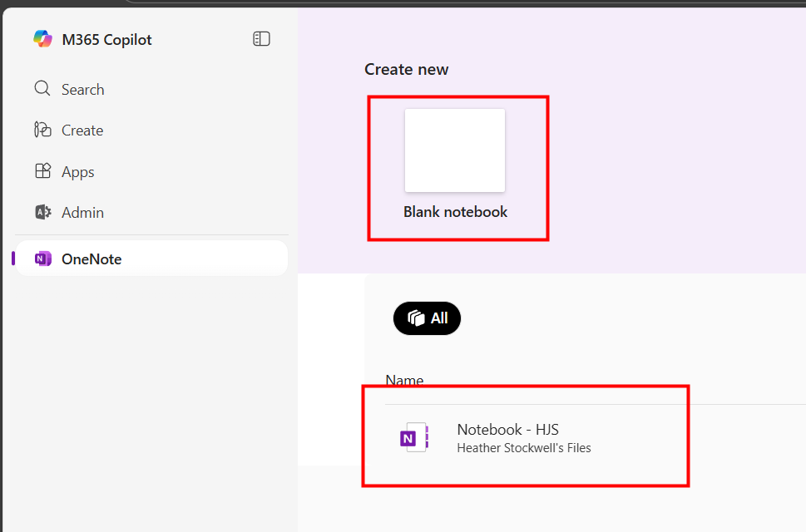Click the Admin gear icon

(x=42, y=212)
